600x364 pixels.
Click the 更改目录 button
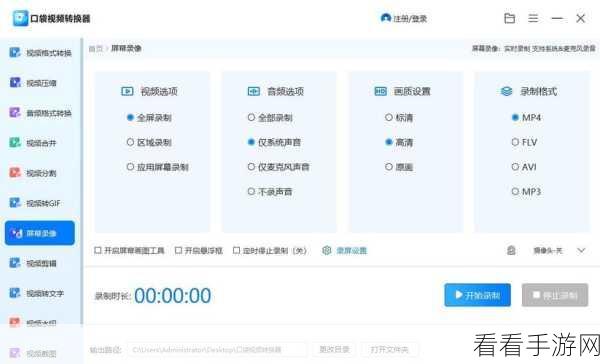334,349
